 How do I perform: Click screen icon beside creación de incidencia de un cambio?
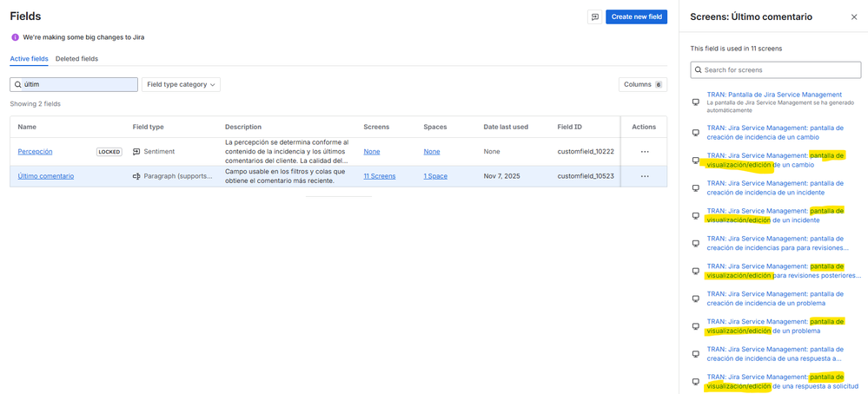tap(696, 133)
